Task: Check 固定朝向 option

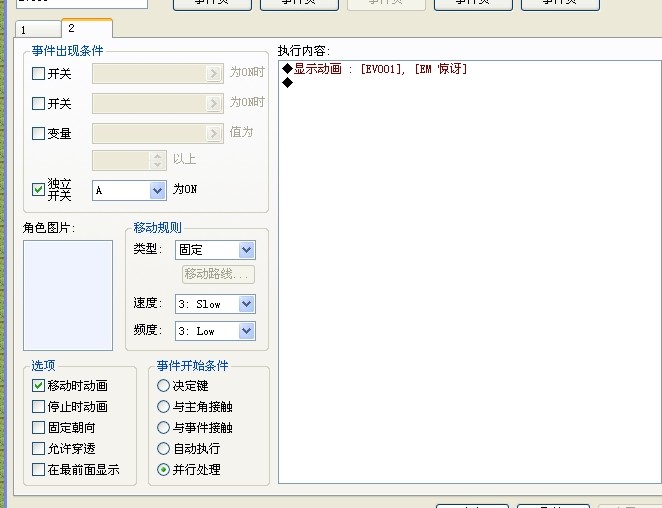Action: (38, 427)
